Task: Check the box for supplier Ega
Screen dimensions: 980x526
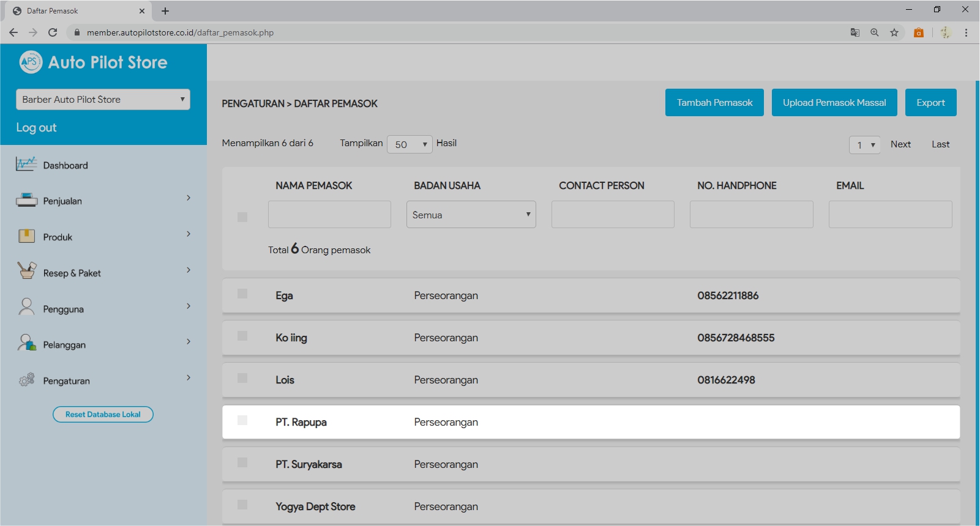Action: click(x=242, y=294)
